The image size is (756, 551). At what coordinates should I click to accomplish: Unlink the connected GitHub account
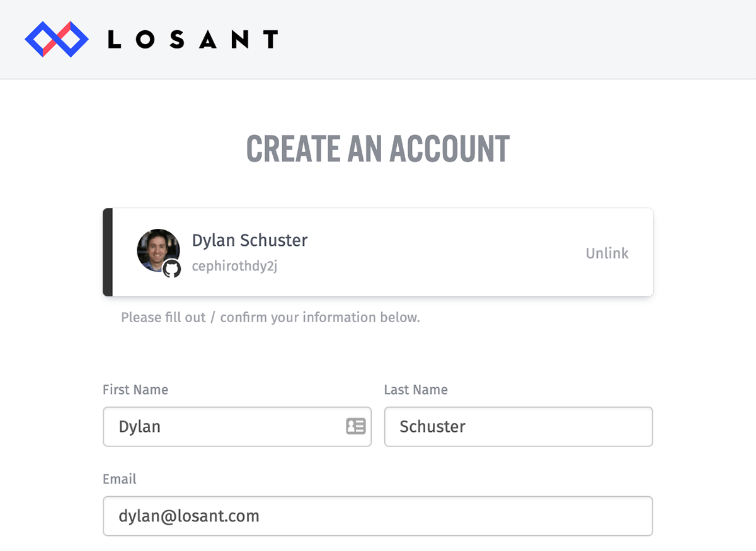coord(607,253)
